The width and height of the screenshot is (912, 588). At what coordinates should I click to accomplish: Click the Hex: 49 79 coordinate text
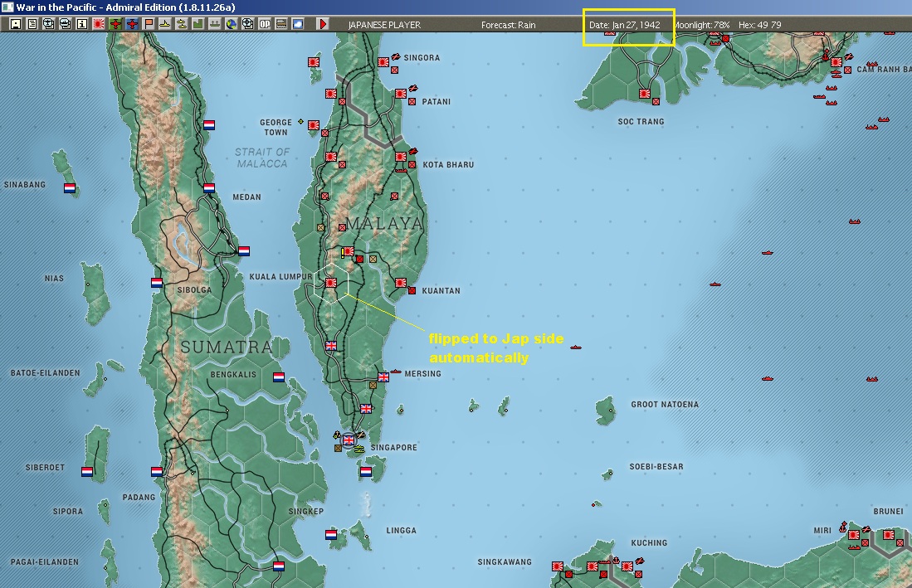tap(759, 25)
